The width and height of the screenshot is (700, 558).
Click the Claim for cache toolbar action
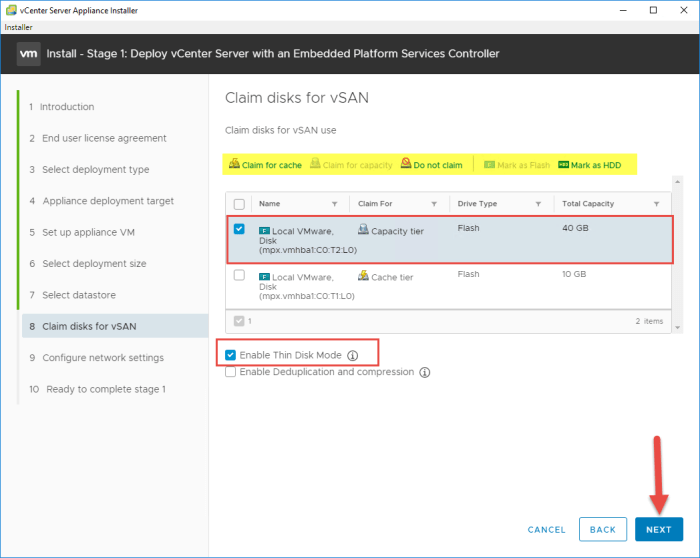pos(265,165)
